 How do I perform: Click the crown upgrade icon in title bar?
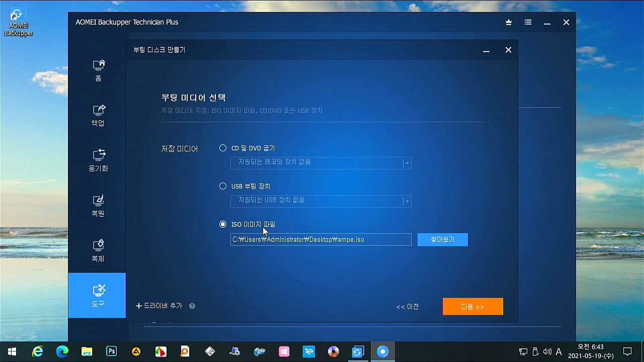509,22
